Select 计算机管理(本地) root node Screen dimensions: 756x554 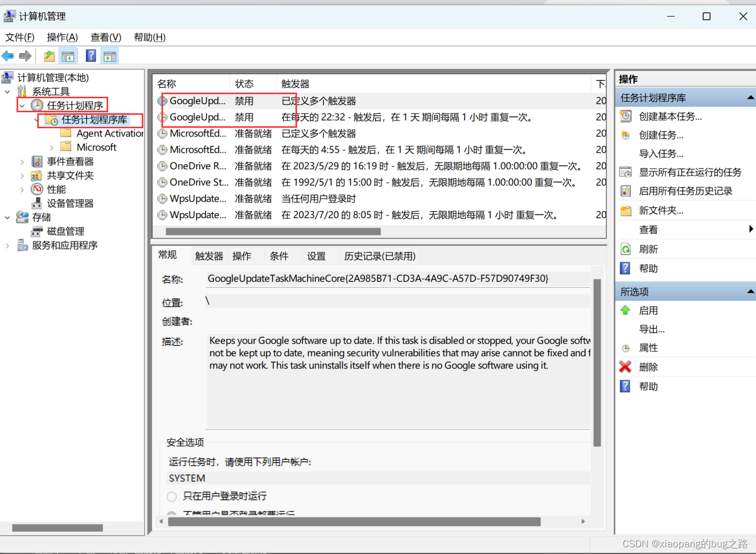tap(53, 78)
